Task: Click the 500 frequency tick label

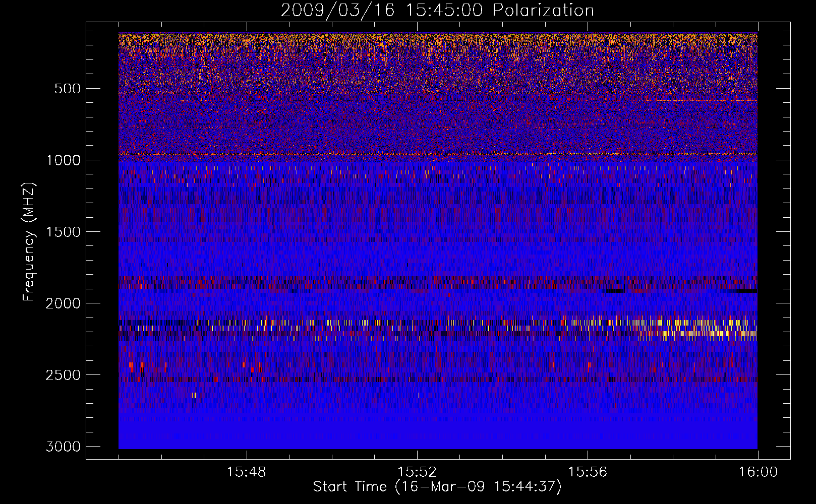Action: (x=67, y=89)
